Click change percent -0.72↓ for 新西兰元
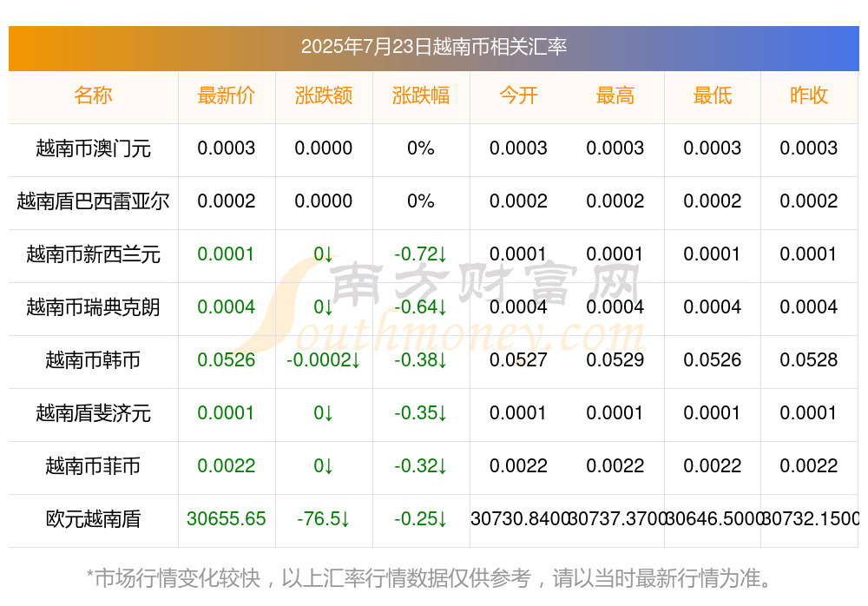 (421, 254)
